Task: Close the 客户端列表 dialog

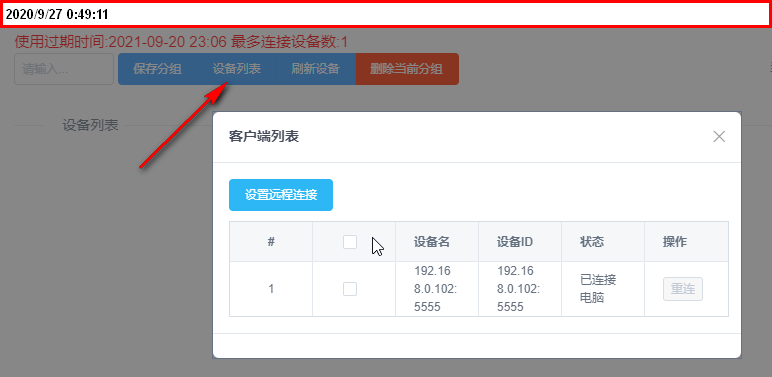Action: [x=719, y=137]
